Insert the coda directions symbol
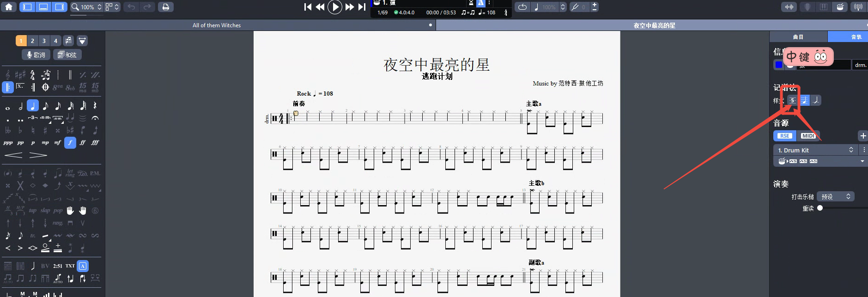868x297 pixels. click(x=45, y=87)
